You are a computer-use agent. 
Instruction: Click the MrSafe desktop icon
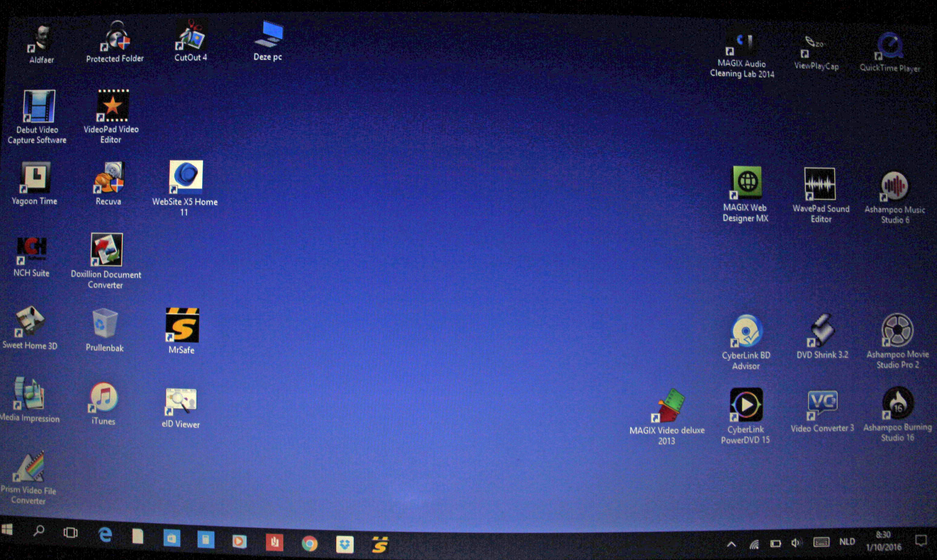point(182,325)
